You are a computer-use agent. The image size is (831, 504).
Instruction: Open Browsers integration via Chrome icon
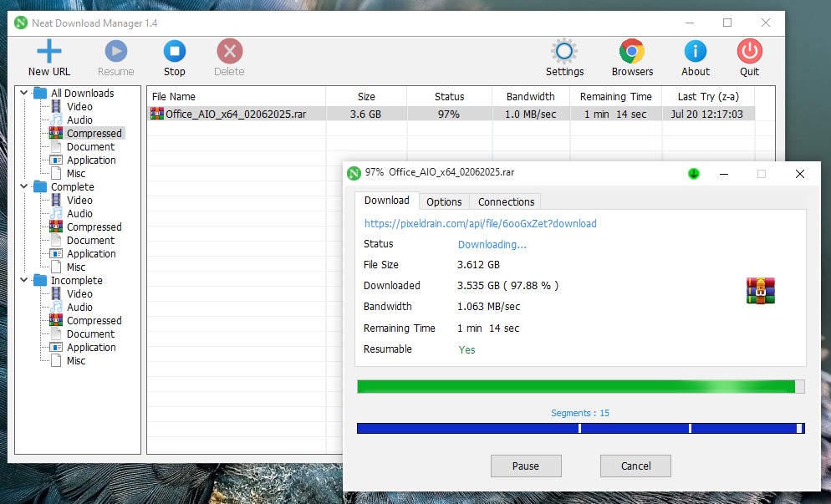tap(632, 52)
